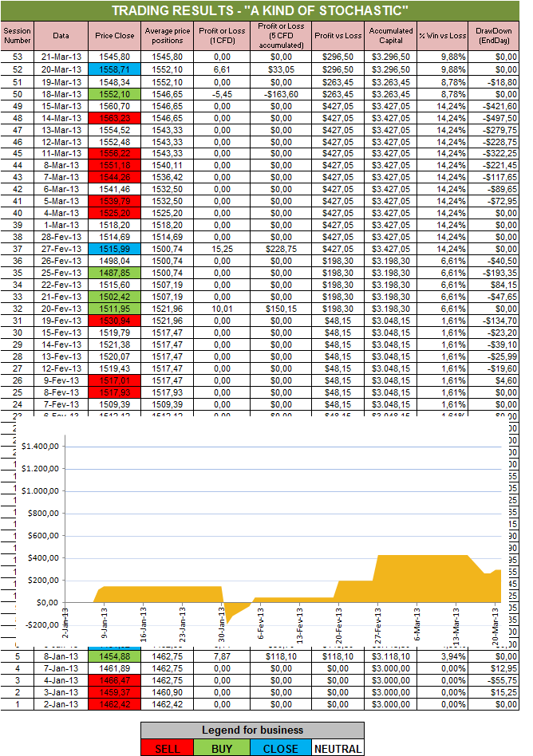This screenshot has height=756, width=533.
Task: Select the Price Close column header
Action: tap(114, 36)
